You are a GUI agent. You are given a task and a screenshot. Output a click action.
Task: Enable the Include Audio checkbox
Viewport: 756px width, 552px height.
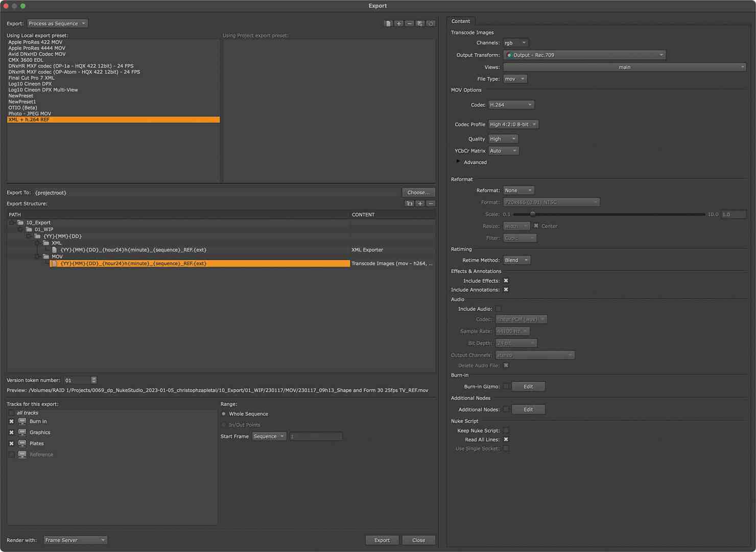point(498,308)
